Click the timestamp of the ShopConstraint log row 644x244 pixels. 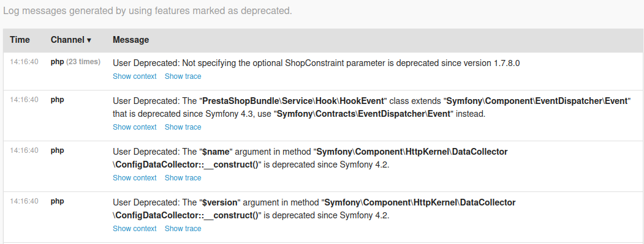pos(25,62)
